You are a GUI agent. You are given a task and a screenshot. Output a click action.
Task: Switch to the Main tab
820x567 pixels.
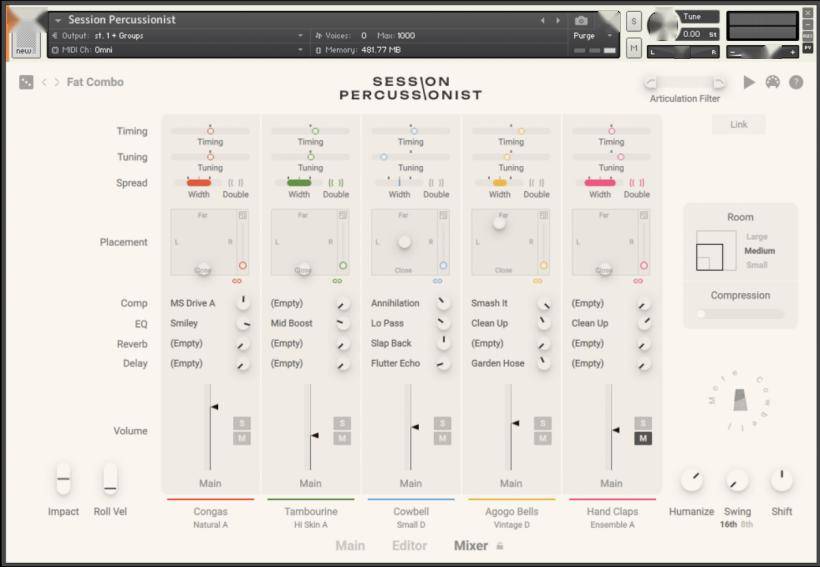(350, 546)
